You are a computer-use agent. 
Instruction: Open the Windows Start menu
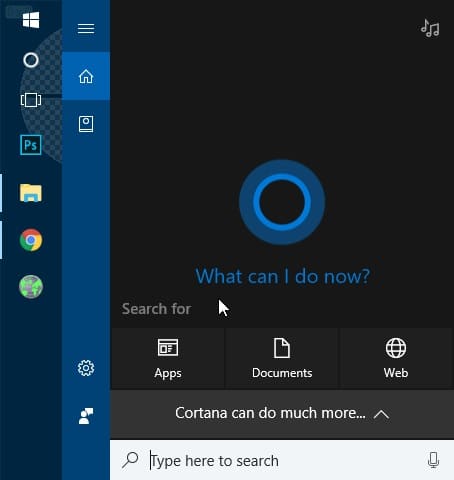31,20
